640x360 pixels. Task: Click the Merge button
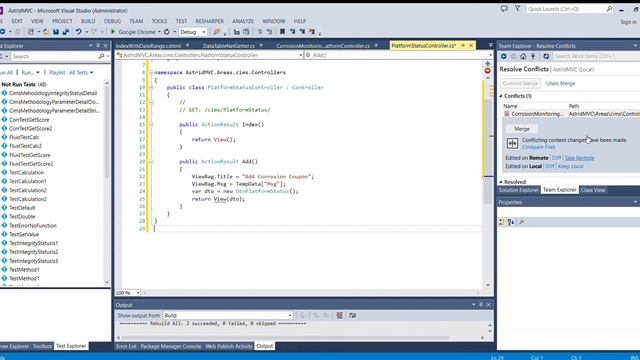(522, 129)
